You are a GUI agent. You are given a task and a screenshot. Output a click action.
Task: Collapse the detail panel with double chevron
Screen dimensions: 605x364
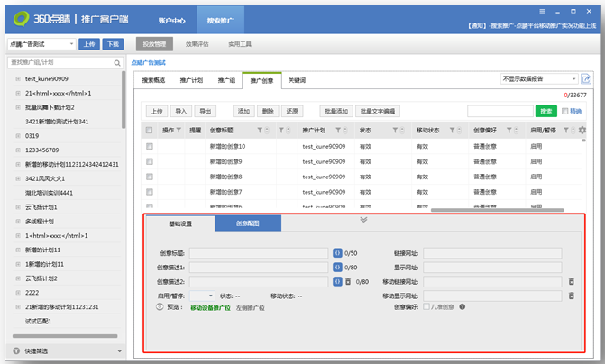(x=363, y=219)
